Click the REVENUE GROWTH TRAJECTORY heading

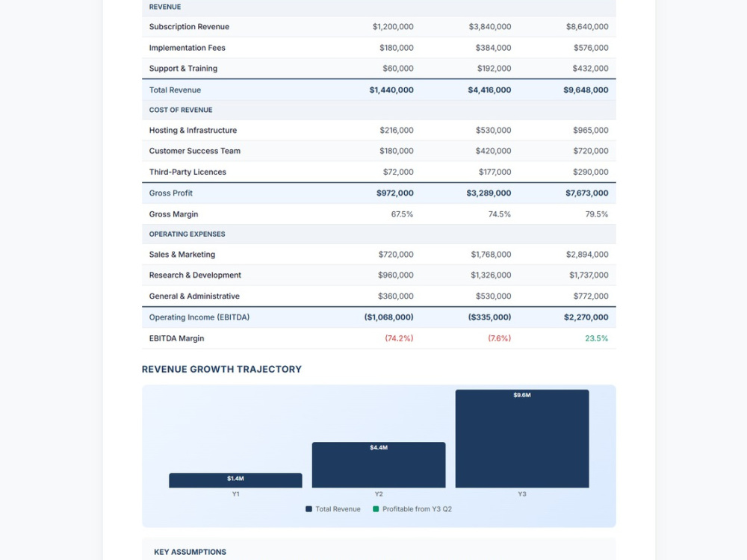click(222, 369)
